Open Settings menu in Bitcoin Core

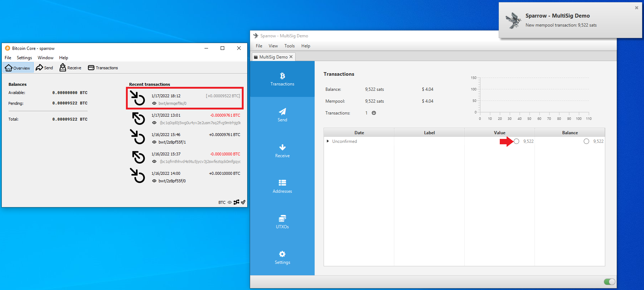[x=24, y=57]
